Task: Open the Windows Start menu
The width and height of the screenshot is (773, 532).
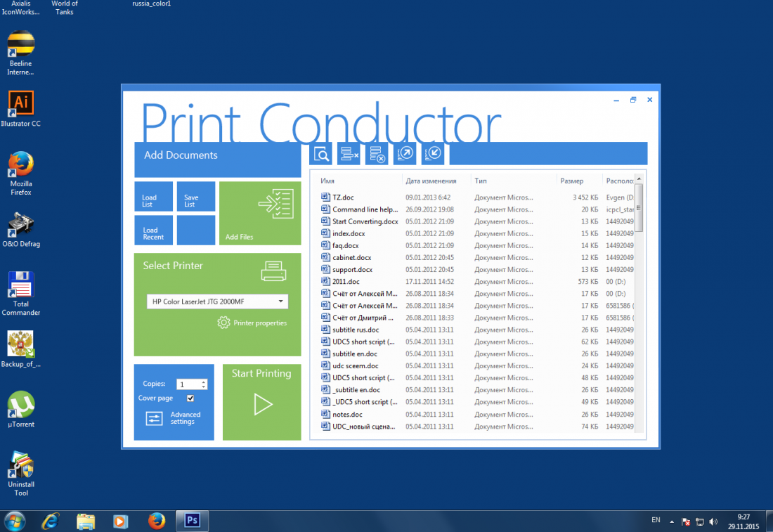Action: pyautogui.click(x=14, y=521)
